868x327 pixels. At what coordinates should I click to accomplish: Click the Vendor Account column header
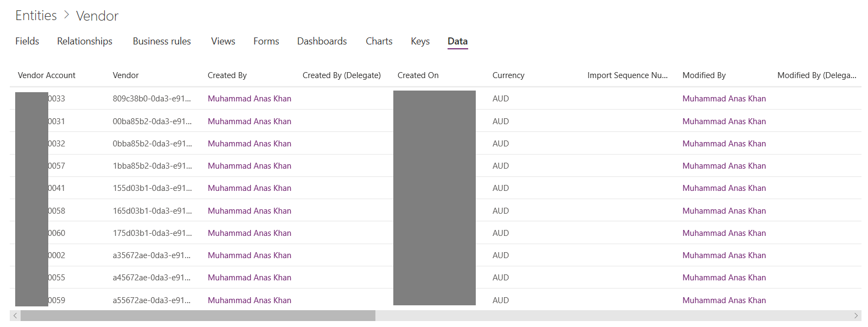pyautogui.click(x=47, y=75)
